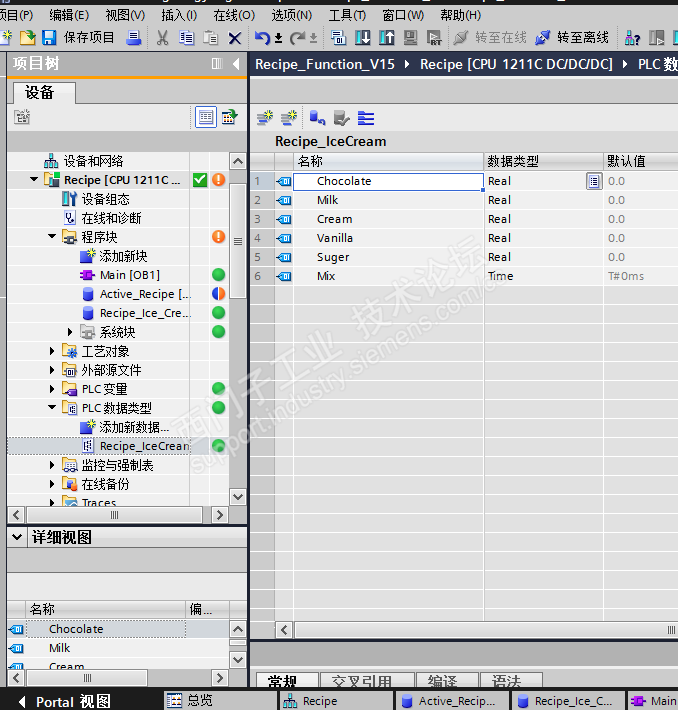
Task: Click the Mix default value T#0ms
Action: click(x=626, y=276)
